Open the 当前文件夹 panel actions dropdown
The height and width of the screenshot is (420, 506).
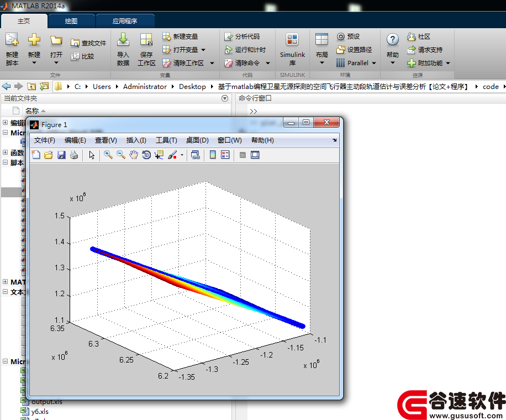tap(225, 98)
